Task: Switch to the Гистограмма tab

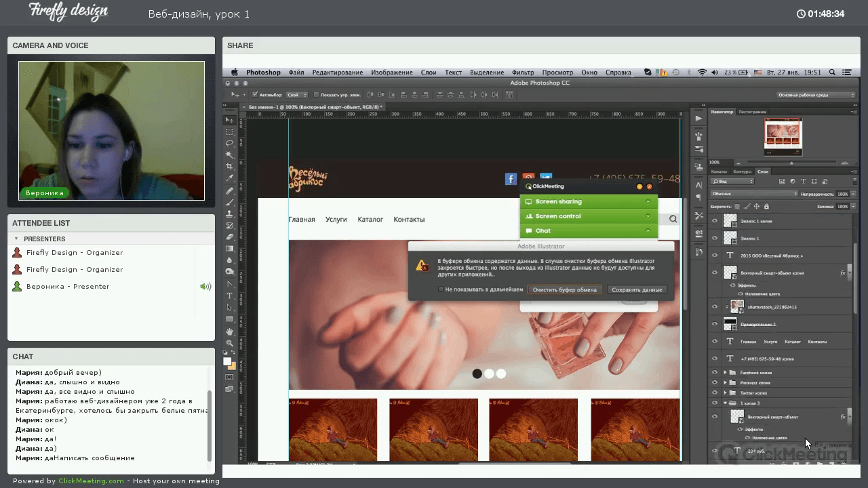Action: point(753,112)
